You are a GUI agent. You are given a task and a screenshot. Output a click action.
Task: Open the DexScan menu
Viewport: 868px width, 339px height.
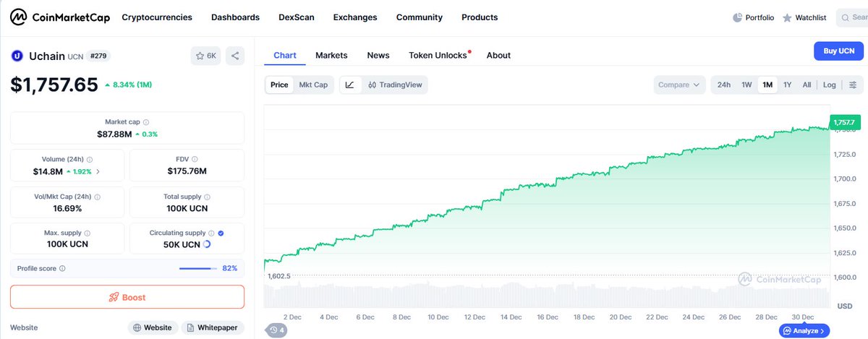(x=297, y=17)
